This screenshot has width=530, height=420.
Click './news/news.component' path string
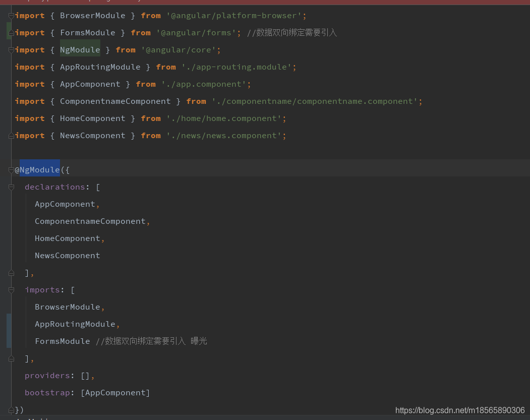224,136
